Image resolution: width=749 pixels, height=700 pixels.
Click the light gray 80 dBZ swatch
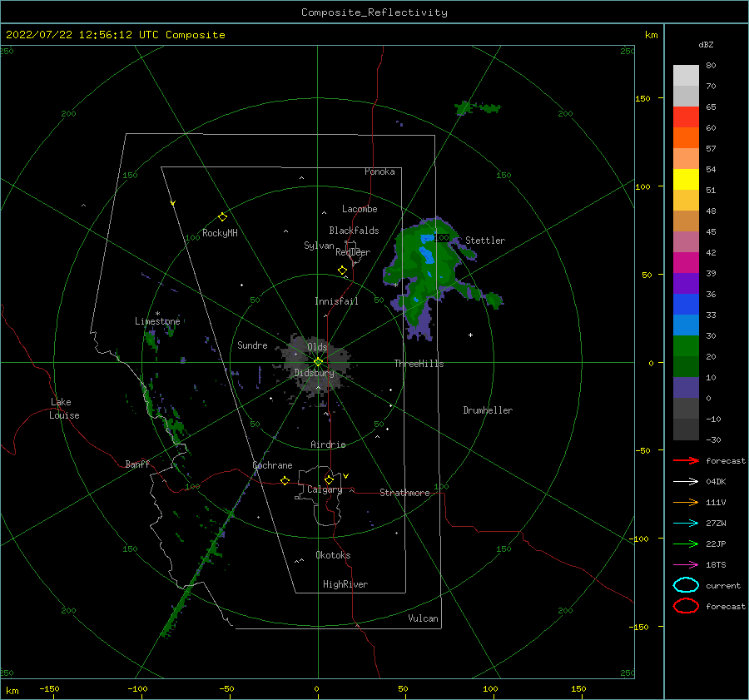click(x=686, y=76)
